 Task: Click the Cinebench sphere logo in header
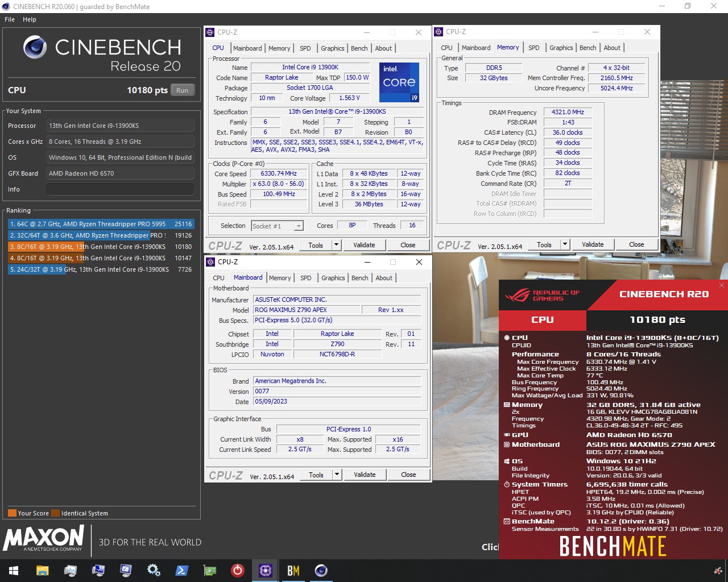[35, 48]
